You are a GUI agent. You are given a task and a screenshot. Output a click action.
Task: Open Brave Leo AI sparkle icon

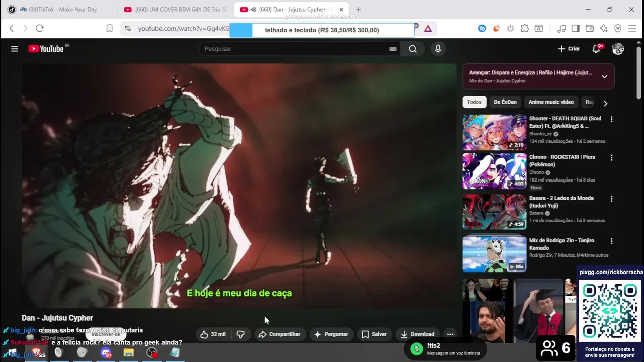(x=604, y=29)
